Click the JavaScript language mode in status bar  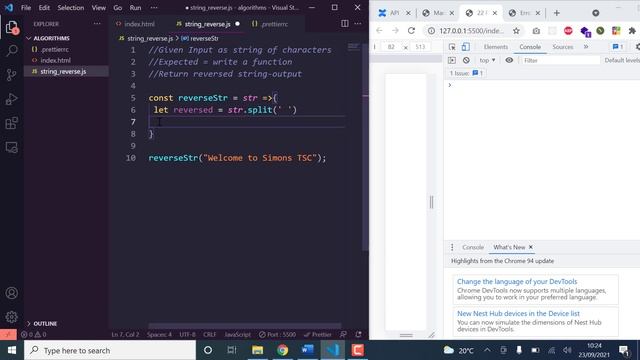238,334
